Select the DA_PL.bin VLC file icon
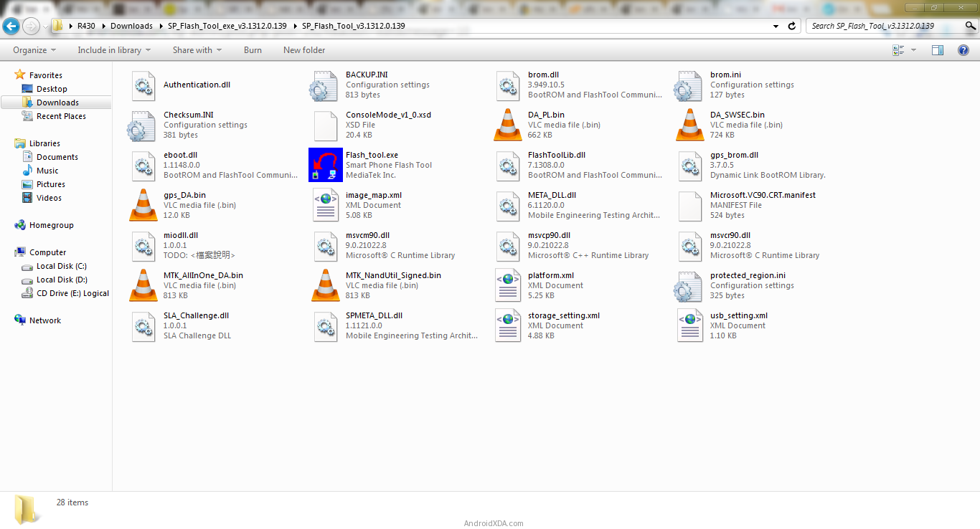The width and height of the screenshot is (980, 529). click(x=507, y=125)
